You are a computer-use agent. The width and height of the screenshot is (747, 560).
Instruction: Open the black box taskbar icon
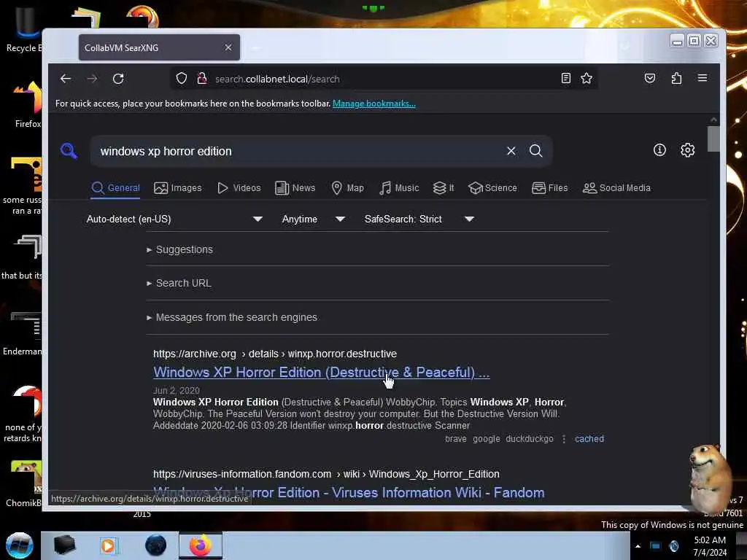click(x=64, y=545)
